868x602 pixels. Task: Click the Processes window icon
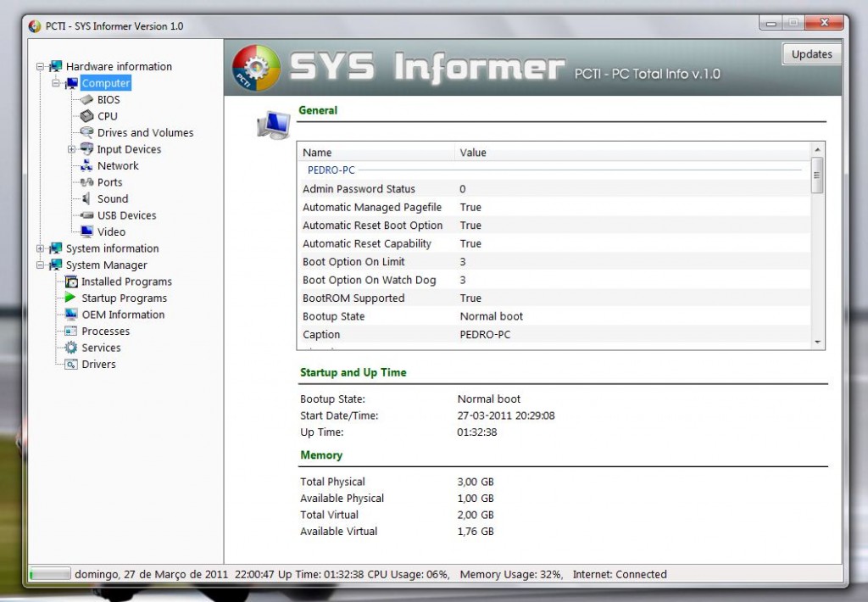point(71,332)
